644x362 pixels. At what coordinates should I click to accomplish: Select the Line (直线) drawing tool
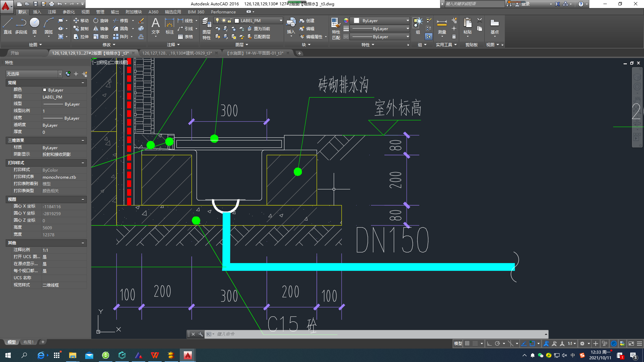(7, 26)
